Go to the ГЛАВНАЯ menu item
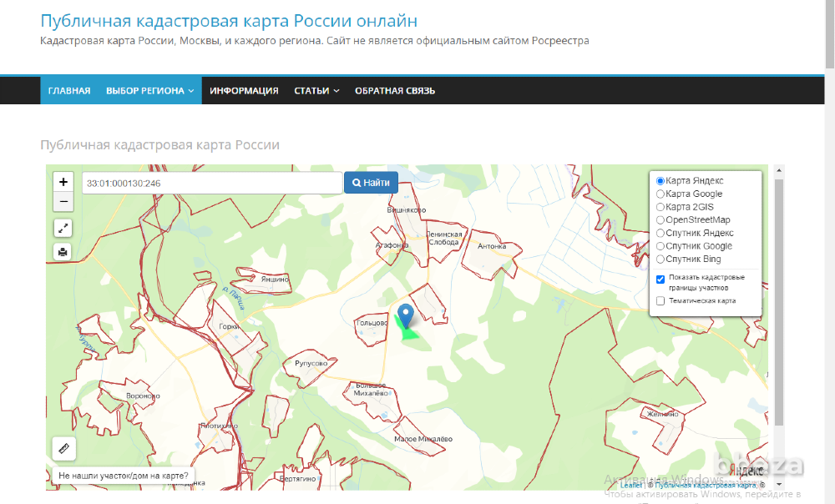The height and width of the screenshot is (504, 835). [70, 90]
